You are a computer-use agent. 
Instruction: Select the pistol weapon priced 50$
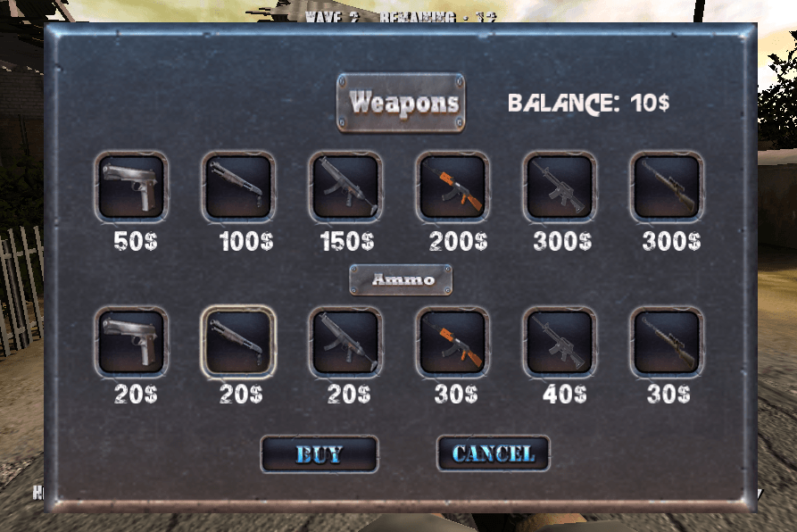(131, 187)
